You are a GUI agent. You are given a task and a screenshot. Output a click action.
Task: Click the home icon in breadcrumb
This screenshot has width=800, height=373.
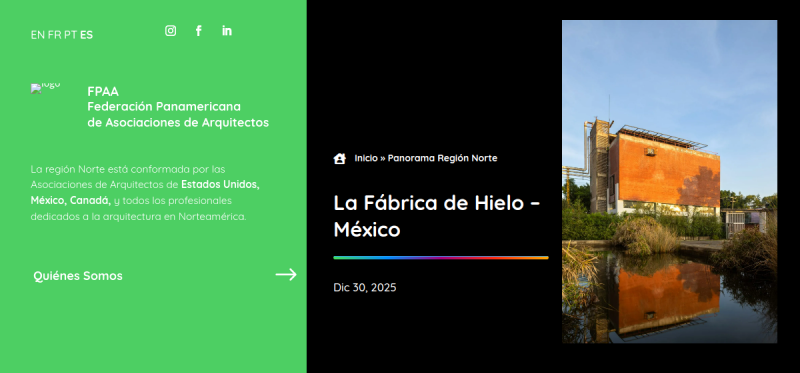[340, 159]
